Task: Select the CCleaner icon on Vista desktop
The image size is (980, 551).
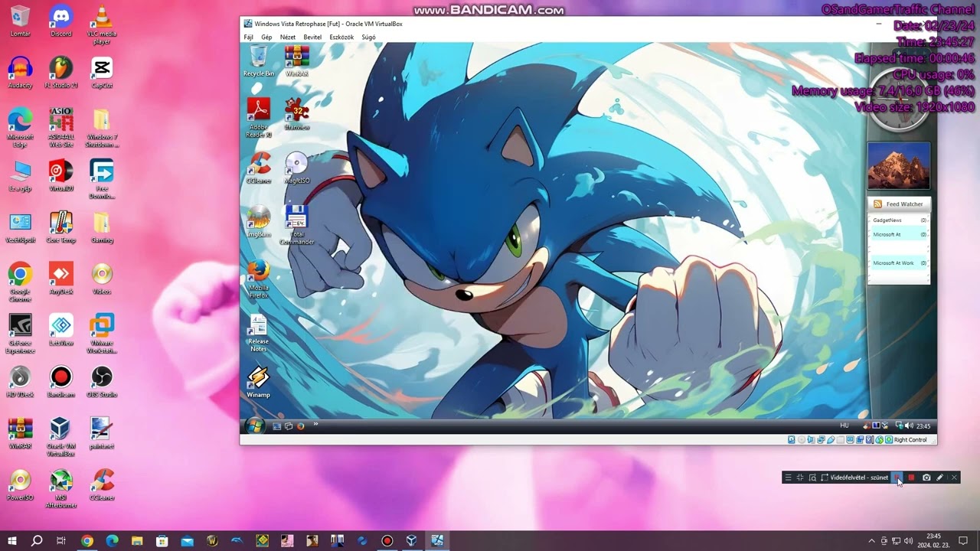Action: pos(259,168)
